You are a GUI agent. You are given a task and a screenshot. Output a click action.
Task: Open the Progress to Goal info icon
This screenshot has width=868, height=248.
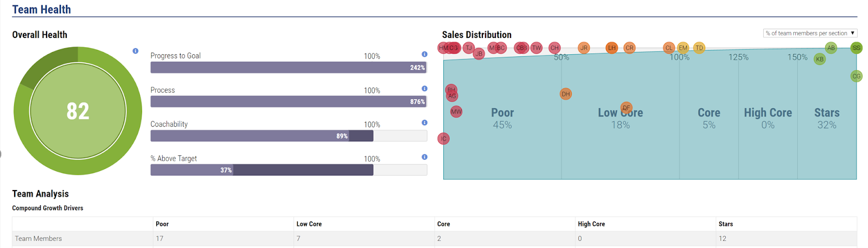tap(424, 54)
